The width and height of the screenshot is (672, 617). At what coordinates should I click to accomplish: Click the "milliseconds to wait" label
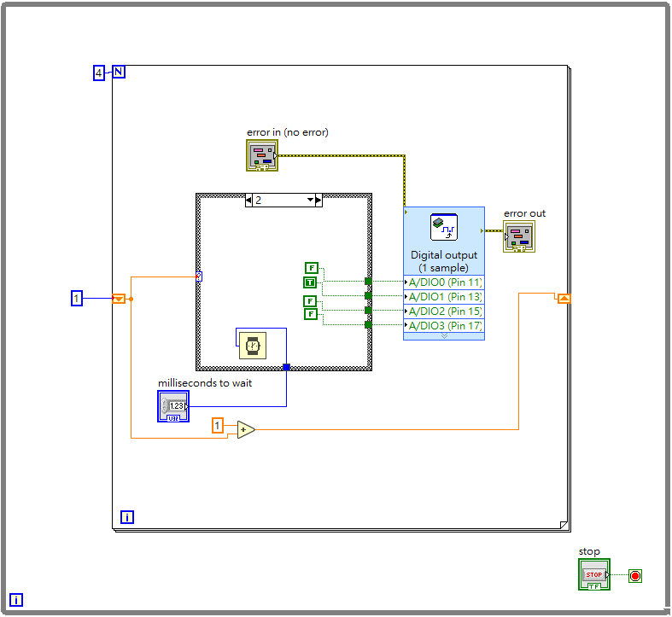click(205, 383)
